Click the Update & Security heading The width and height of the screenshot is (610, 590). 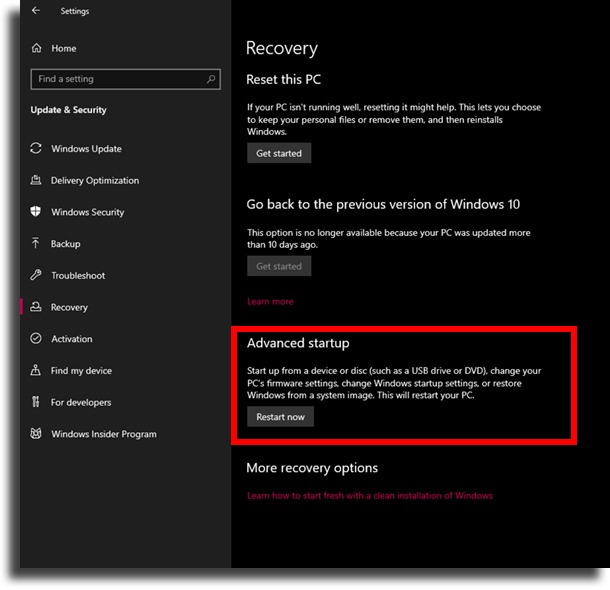point(68,110)
